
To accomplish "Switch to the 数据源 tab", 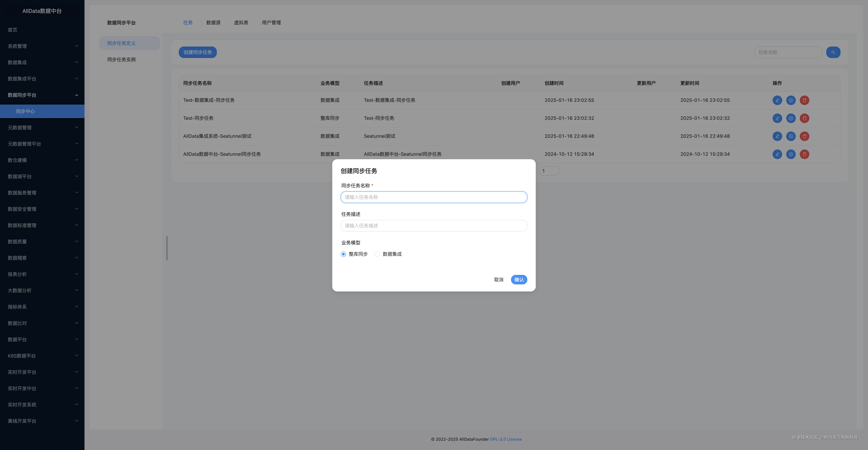I will click(213, 23).
